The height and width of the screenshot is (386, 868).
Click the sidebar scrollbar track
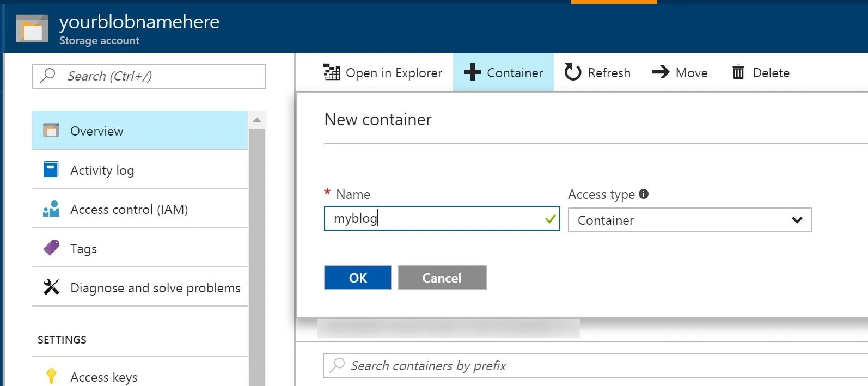[x=257, y=257]
